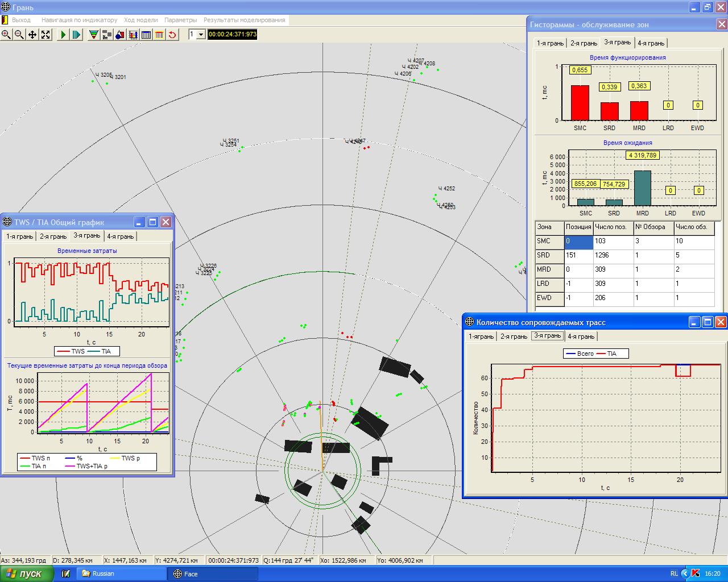This screenshot has width=728, height=582.
Task: Select 4-я грань tab in Гистограммы window
Action: click(651, 43)
